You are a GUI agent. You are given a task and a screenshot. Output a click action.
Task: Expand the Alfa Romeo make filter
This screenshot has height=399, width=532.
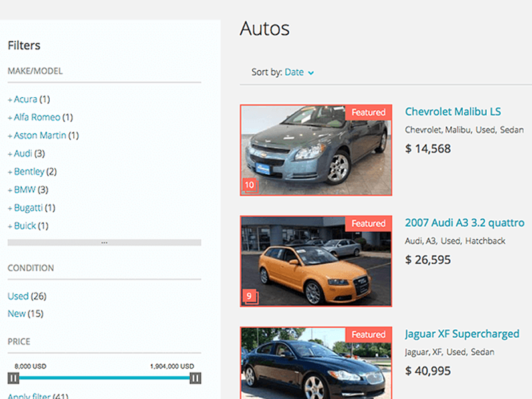tap(37, 117)
